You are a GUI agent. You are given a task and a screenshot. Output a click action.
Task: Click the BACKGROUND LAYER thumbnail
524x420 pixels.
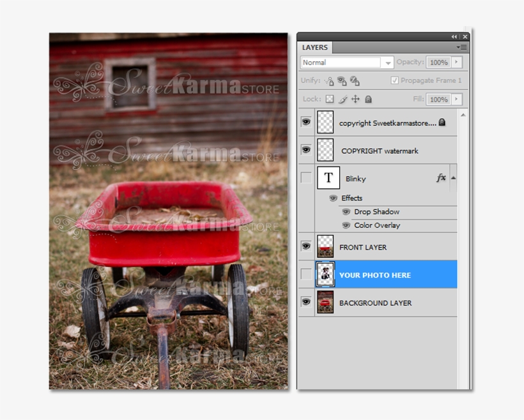(325, 302)
